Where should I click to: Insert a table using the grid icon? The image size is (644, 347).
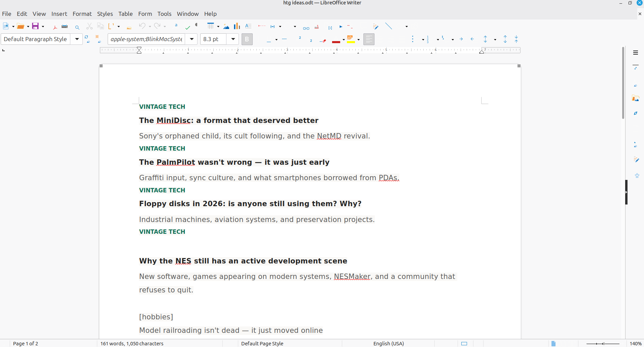pos(211,26)
